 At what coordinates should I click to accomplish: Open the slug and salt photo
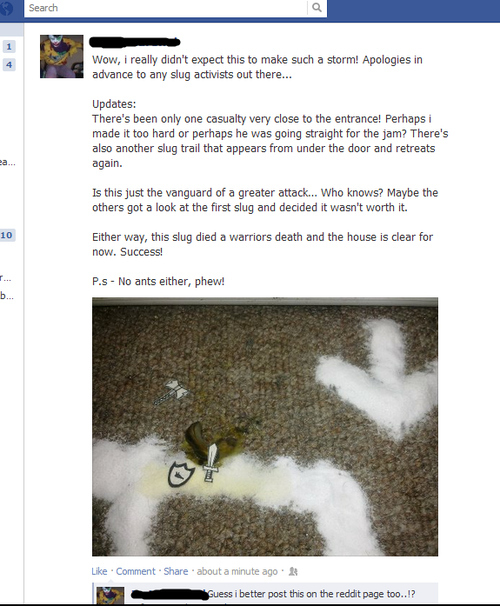click(x=265, y=427)
